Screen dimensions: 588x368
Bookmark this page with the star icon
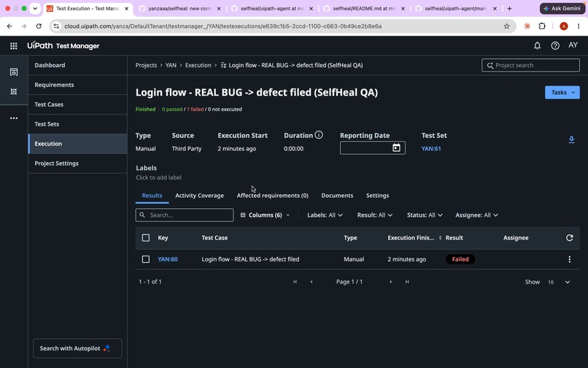coord(506,26)
